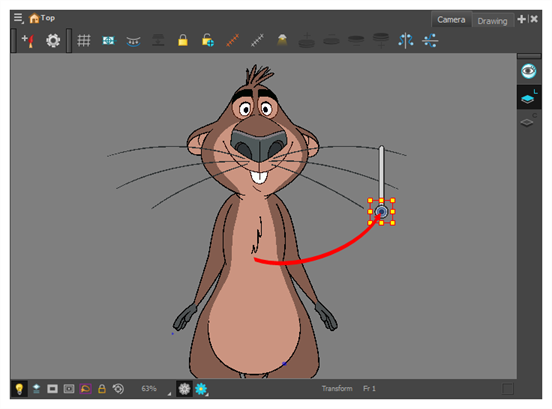Click the add view plus button
Screen dimensions: 552x409
click(x=521, y=19)
